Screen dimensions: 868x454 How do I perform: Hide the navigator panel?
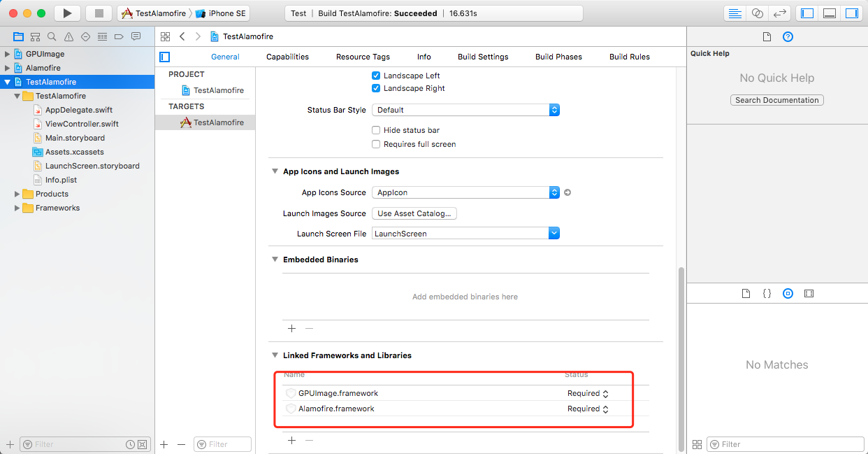(807, 13)
